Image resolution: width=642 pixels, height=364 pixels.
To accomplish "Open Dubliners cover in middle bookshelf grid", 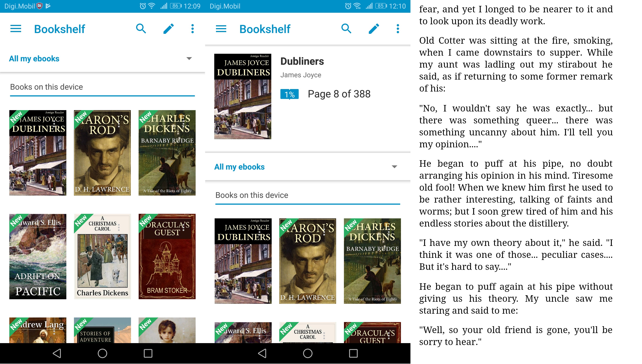I will [x=243, y=261].
